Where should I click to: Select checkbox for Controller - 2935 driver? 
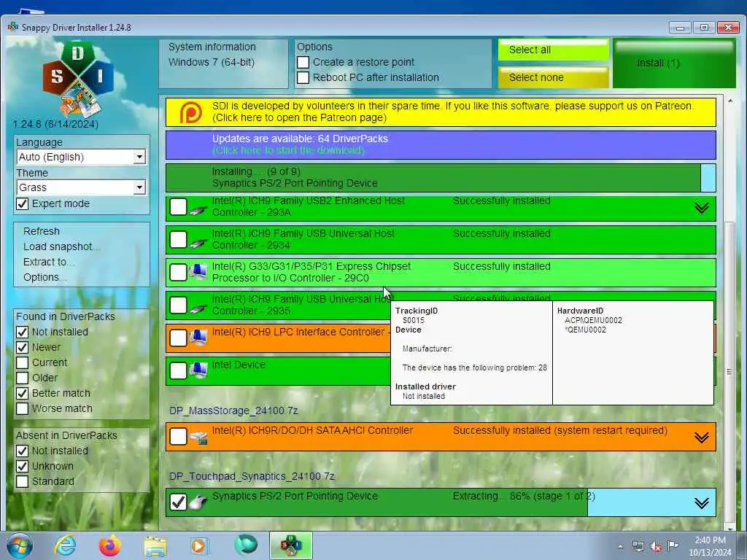click(178, 306)
